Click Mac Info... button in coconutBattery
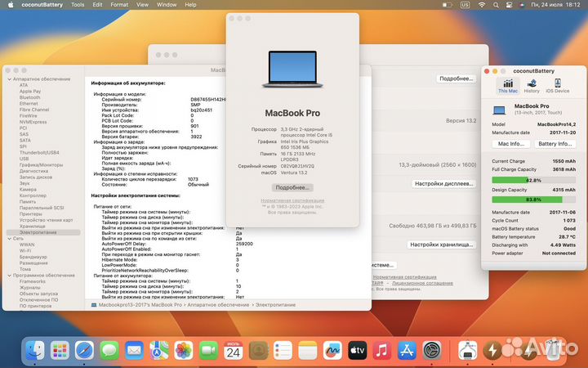Image resolution: width=588 pixels, height=368 pixels. [x=510, y=144]
